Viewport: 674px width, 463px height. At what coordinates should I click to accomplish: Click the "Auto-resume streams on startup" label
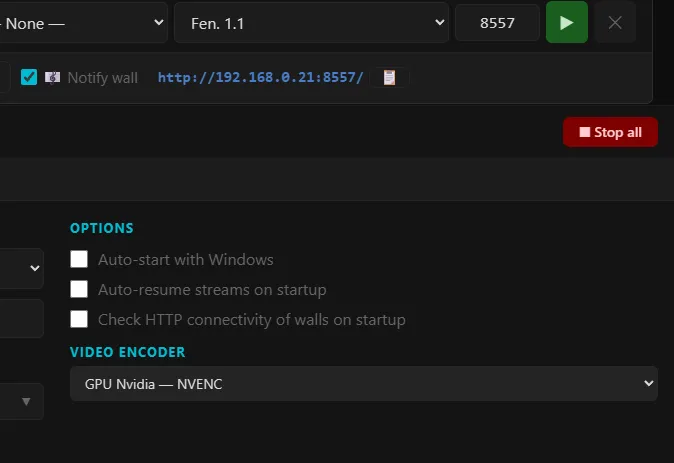click(x=212, y=290)
